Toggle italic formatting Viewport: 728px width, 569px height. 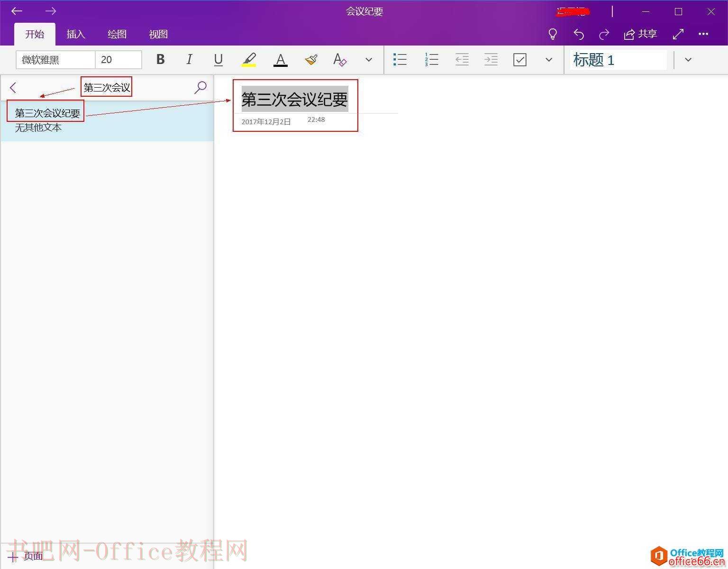click(189, 59)
